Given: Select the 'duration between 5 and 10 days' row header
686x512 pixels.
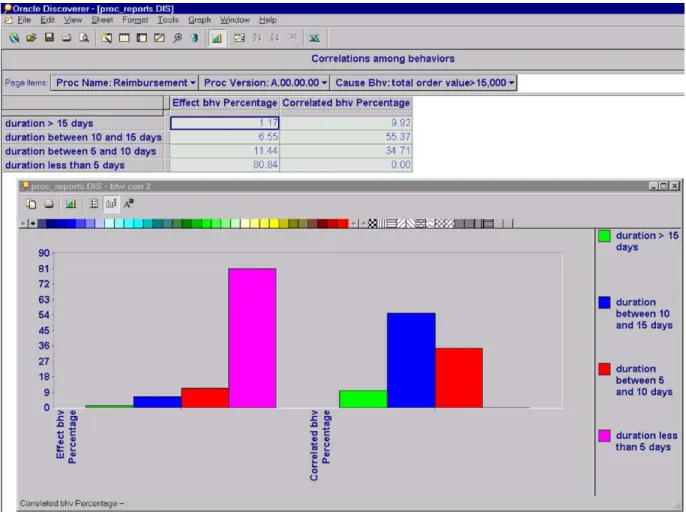Looking at the screenshot, I should coord(83,151).
